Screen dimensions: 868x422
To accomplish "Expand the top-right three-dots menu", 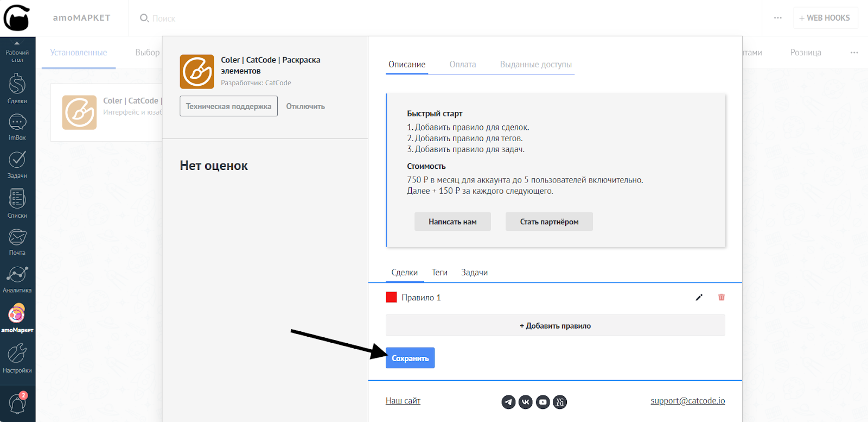I will [777, 18].
